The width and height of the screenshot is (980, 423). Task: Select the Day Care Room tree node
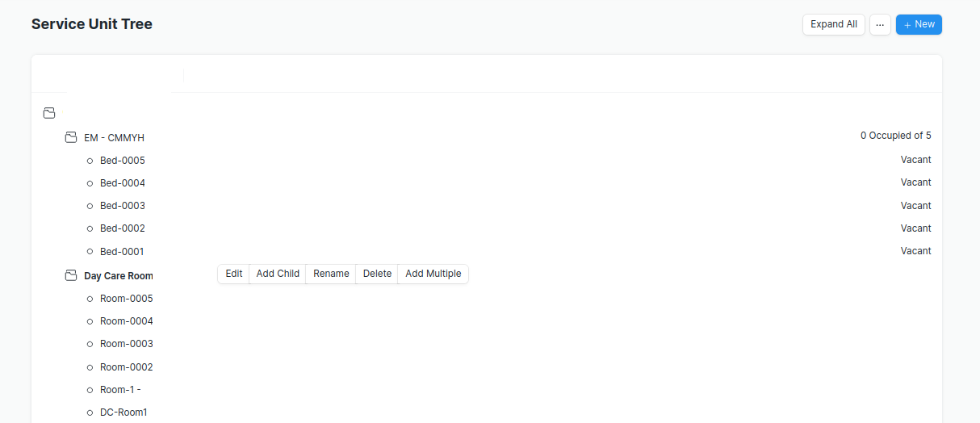(118, 276)
